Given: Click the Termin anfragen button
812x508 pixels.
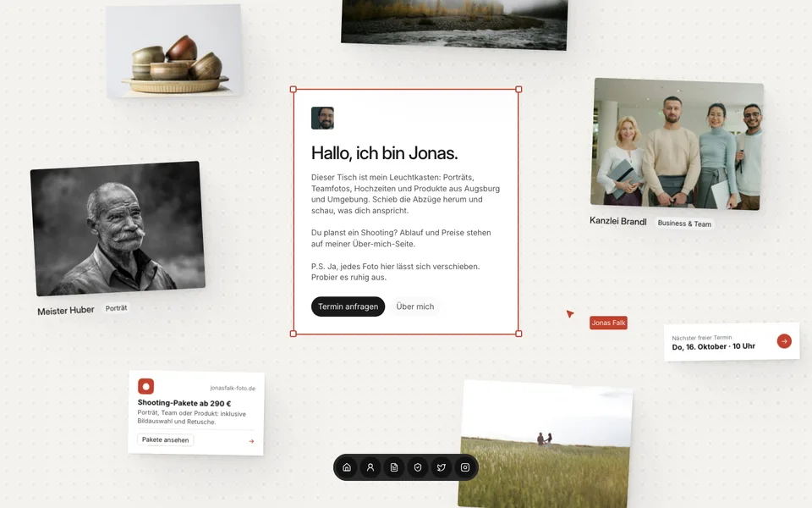Looking at the screenshot, I should pyautogui.click(x=348, y=306).
